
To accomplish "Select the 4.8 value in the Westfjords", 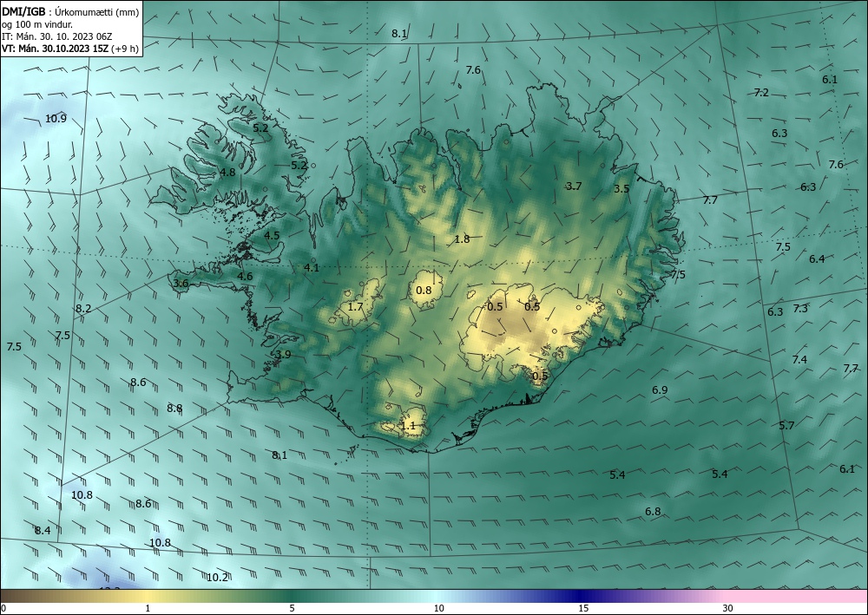I will 227,172.
